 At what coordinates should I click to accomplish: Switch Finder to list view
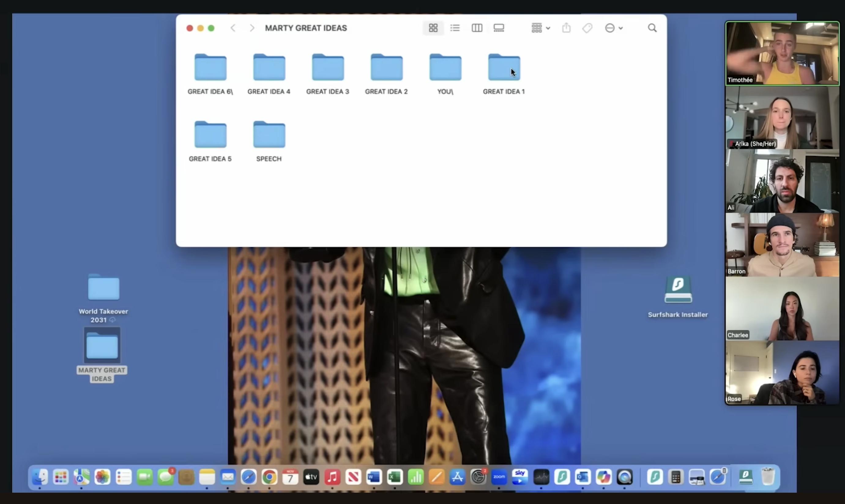455,28
